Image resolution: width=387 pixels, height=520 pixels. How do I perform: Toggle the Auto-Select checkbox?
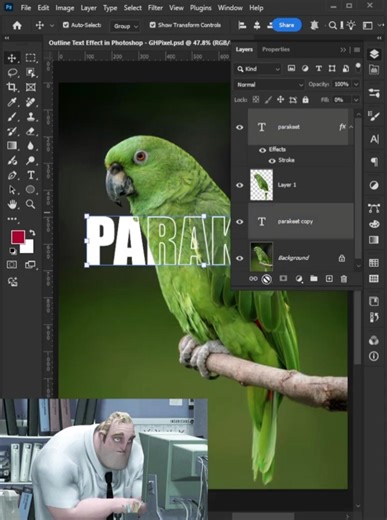[x=66, y=25]
